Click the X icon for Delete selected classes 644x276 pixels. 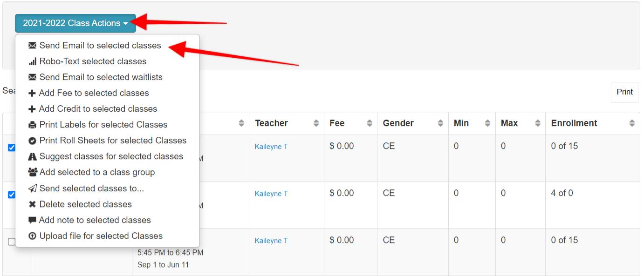click(x=32, y=204)
